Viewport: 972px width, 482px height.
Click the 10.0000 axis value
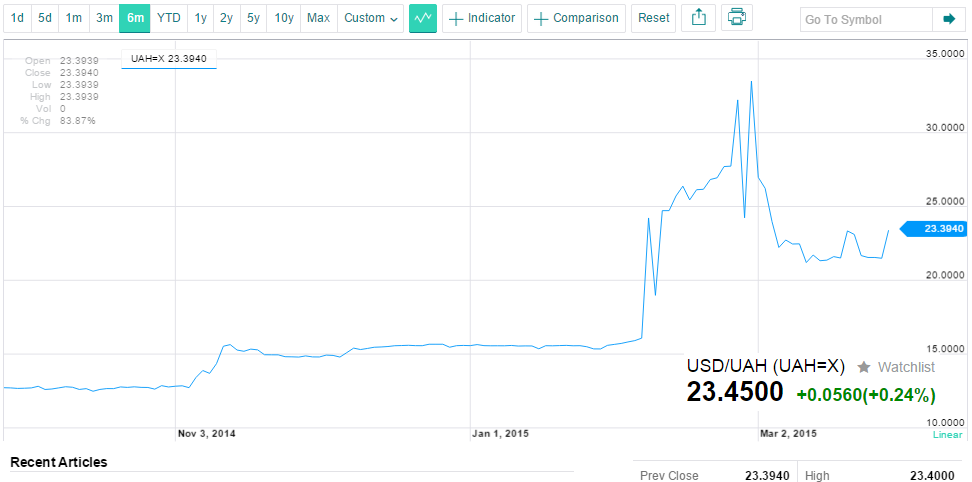pyautogui.click(x=944, y=423)
